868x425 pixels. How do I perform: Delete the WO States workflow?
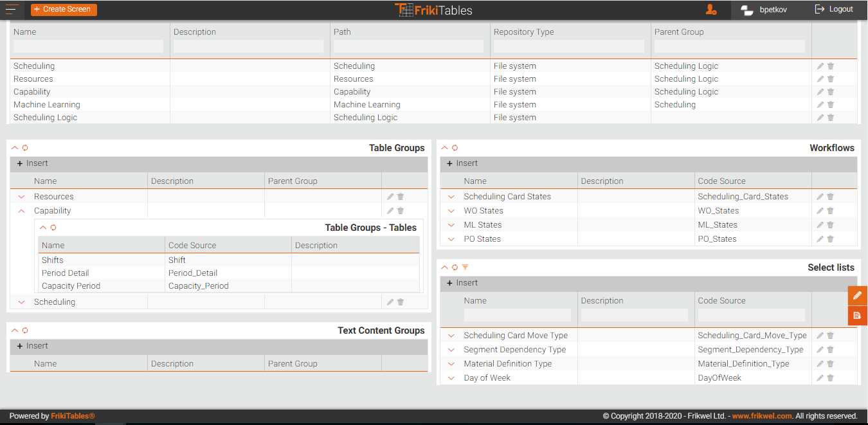(830, 211)
